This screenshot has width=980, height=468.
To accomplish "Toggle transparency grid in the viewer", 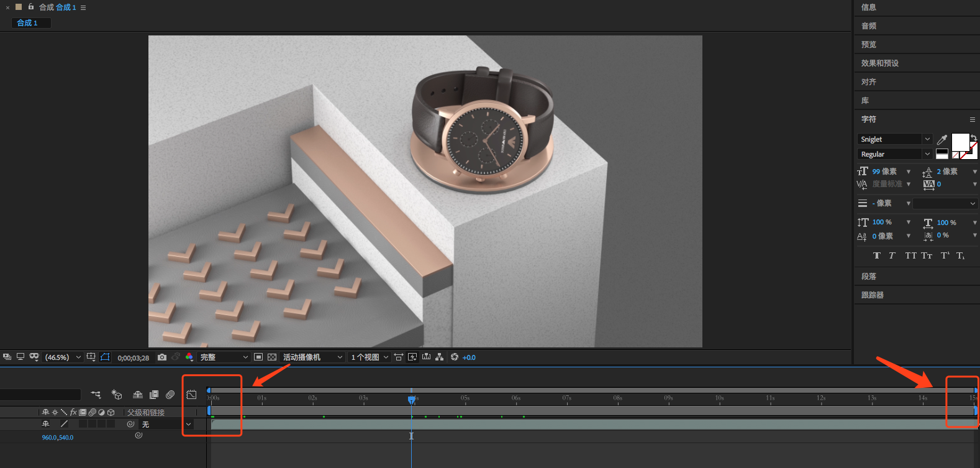I will [272, 357].
